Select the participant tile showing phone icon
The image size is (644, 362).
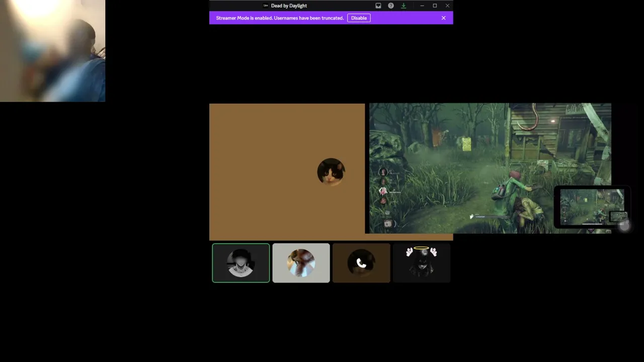361,263
